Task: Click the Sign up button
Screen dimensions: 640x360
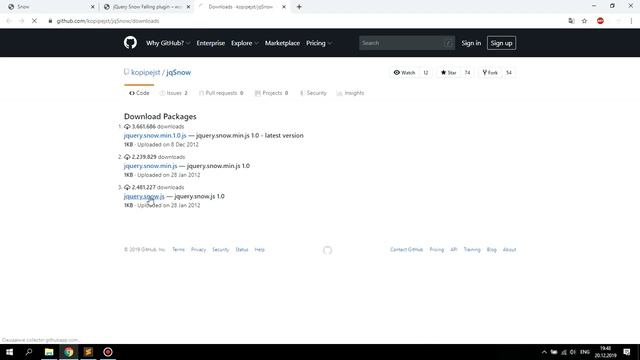Action: (501, 43)
